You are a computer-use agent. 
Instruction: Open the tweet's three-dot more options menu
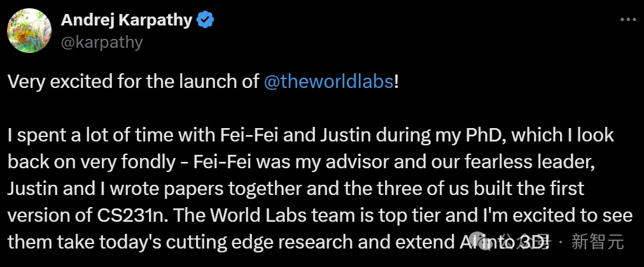pos(626,20)
